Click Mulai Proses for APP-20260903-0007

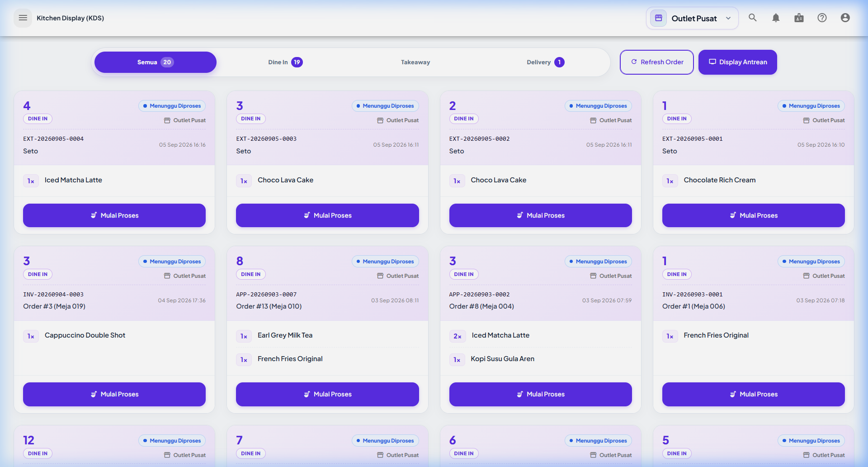[x=327, y=394]
